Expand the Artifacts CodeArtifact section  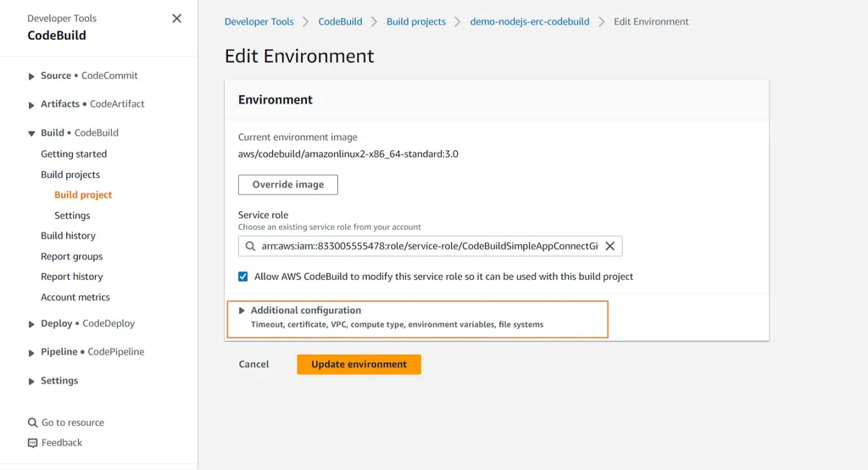(x=31, y=104)
